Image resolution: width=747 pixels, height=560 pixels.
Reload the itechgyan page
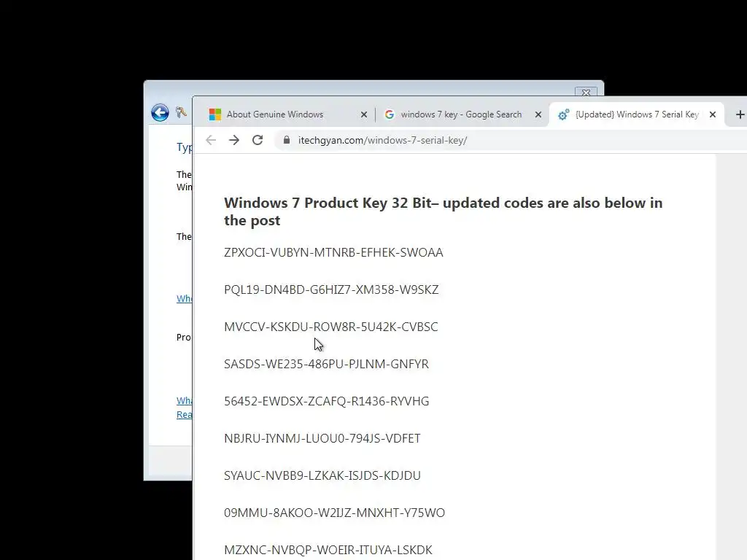coord(258,140)
